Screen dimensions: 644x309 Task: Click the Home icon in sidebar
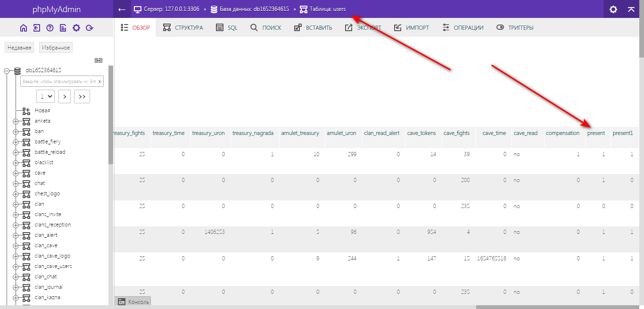pyautogui.click(x=24, y=28)
